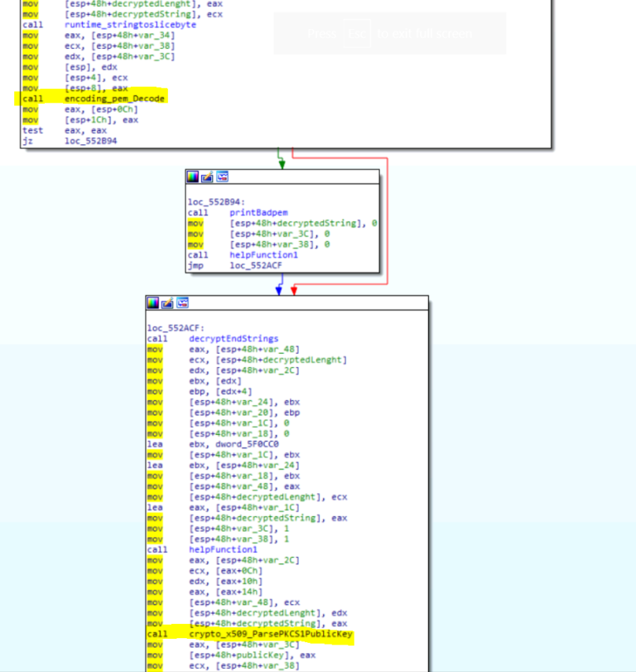Select mov [esp+48h+var_18], ebx line
The width and height of the screenshot is (636, 672).
tap(224, 476)
